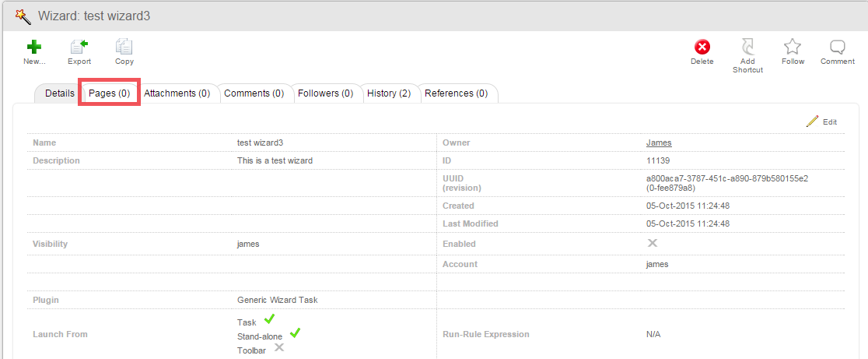Click the wizard wand icon in title
Image resolution: width=868 pixels, height=359 pixels.
tap(23, 16)
